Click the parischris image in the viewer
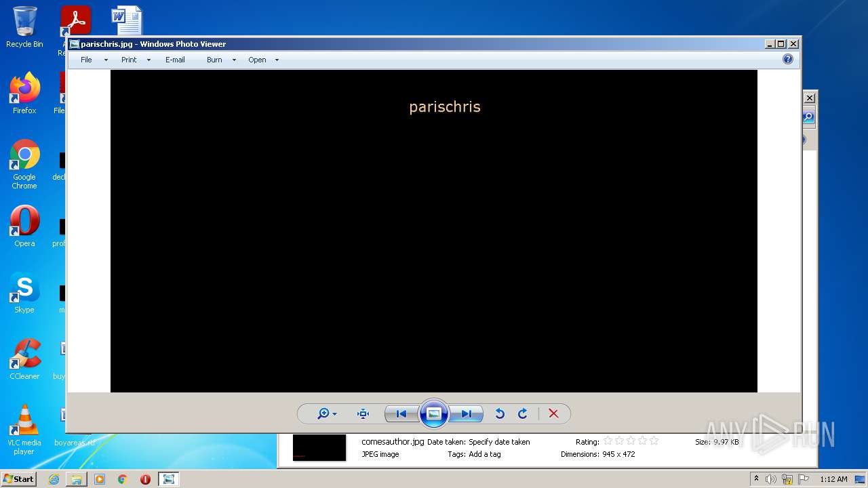Image resolution: width=868 pixels, height=488 pixels. pyautogui.click(x=434, y=231)
